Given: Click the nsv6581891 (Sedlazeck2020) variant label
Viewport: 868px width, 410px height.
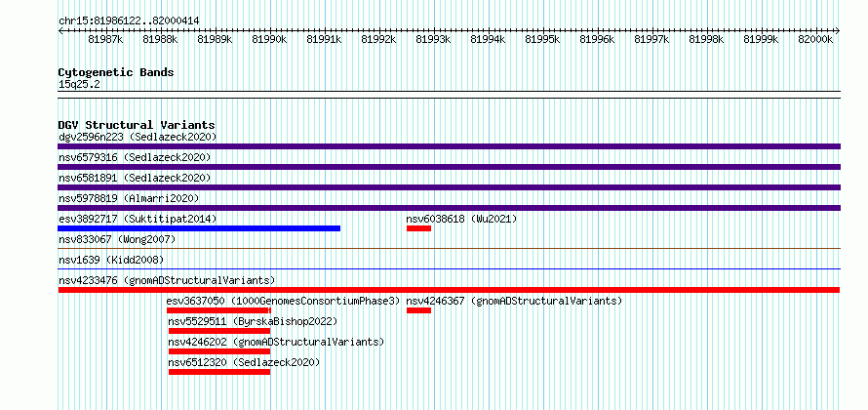Looking at the screenshot, I should tap(135, 178).
